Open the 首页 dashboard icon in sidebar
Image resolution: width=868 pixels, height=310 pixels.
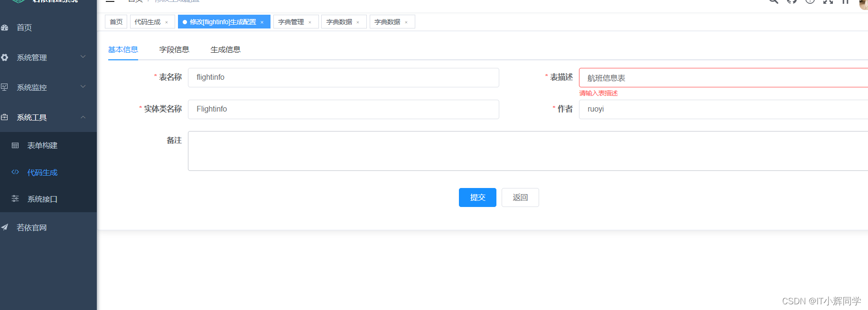click(5, 28)
